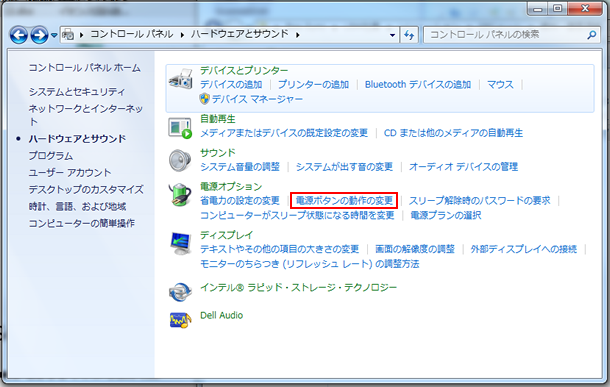Click マウス link
The height and width of the screenshot is (387, 610).
point(500,85)
